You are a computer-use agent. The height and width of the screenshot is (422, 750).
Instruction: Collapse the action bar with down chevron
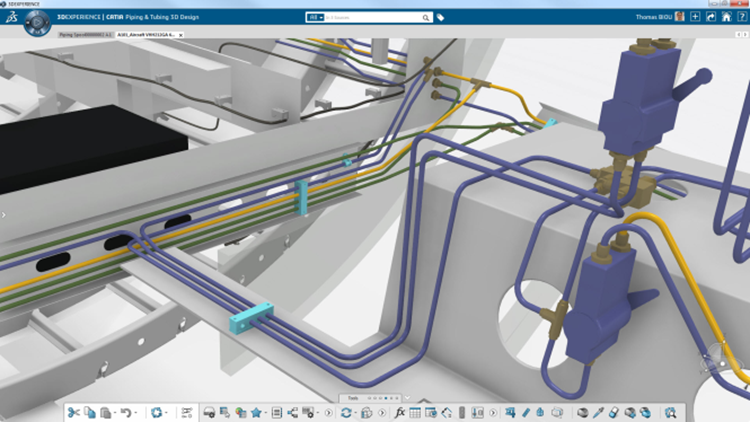click(x=407, y=398)
